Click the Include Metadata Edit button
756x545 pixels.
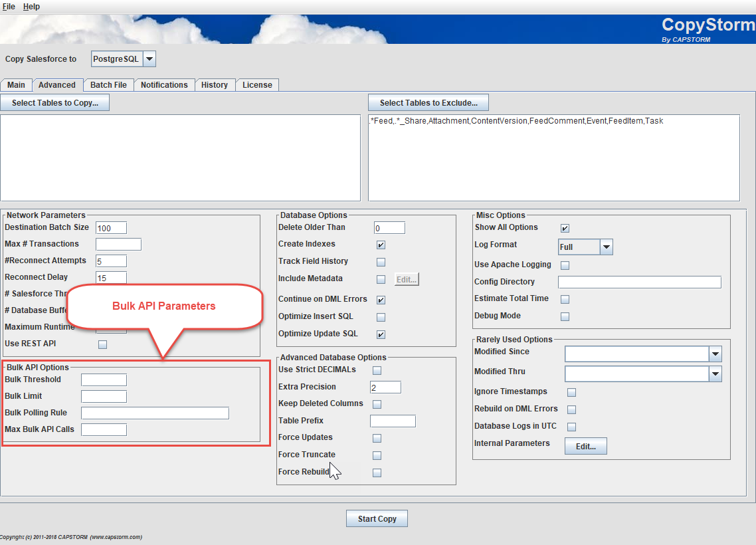(407, 279)
